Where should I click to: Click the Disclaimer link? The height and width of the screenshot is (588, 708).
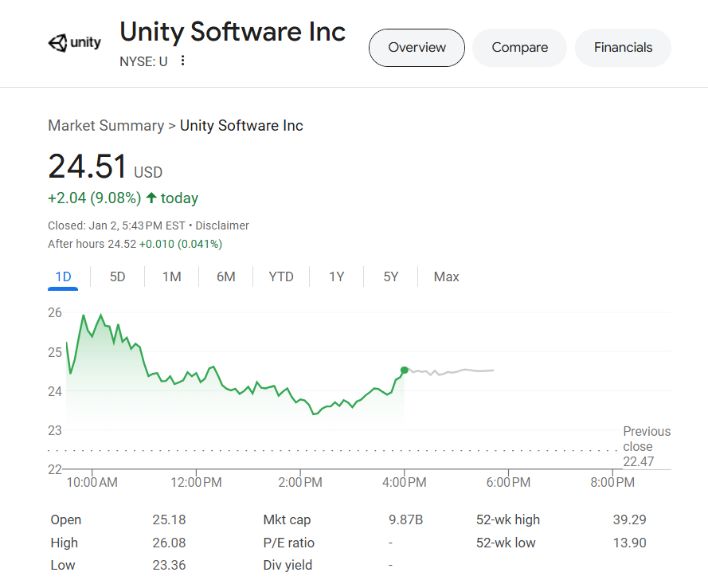pos(222,225)
